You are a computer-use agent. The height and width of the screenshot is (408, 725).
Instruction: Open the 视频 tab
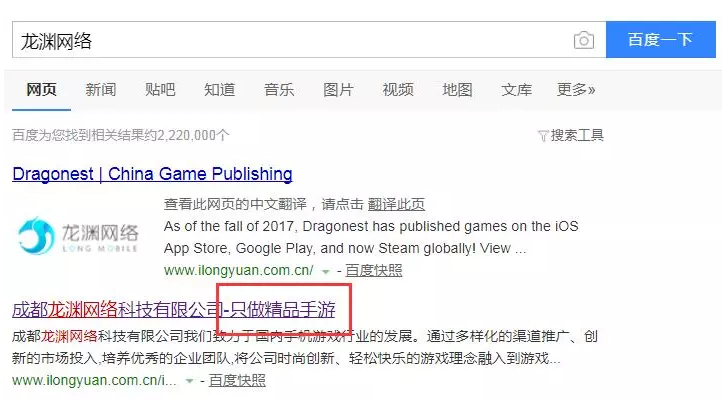pos(398,89)
